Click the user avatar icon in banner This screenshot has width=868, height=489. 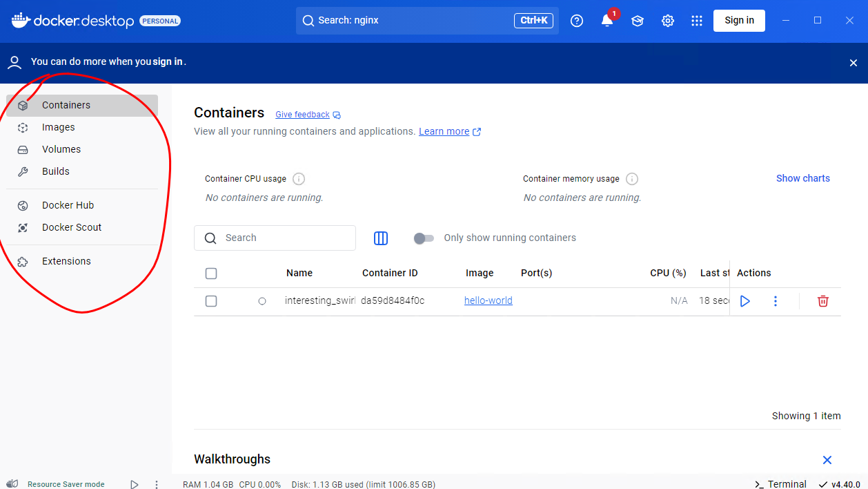pyautogui.click(x=14, y=63)
